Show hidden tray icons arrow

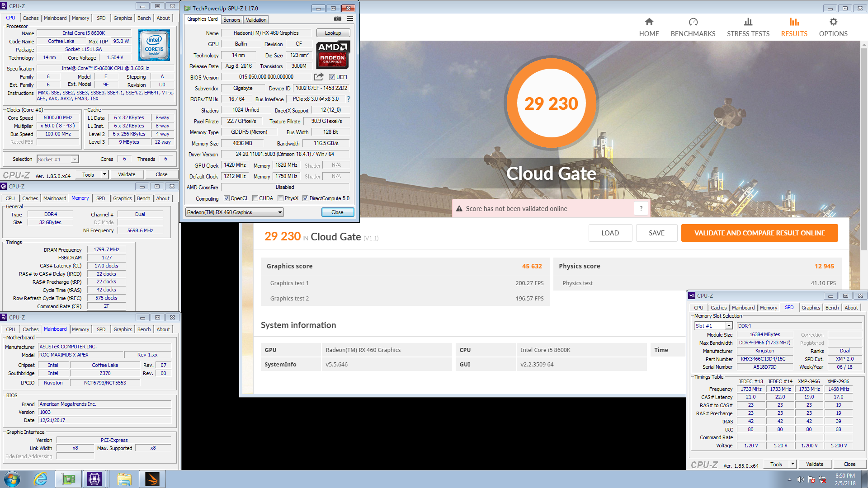(789, 479)
